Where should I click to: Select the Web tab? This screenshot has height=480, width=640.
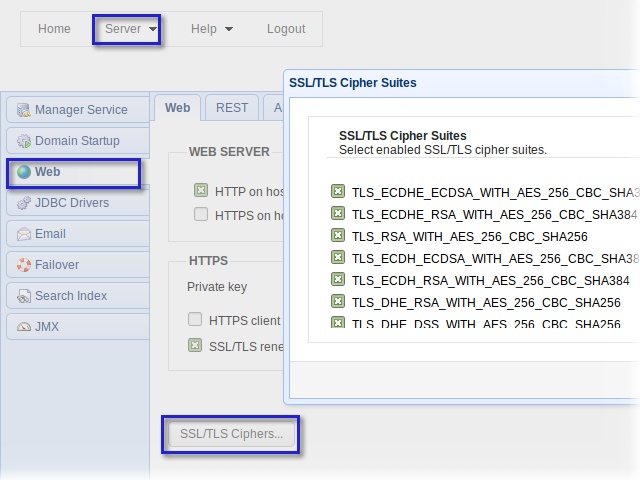[177, 108]
